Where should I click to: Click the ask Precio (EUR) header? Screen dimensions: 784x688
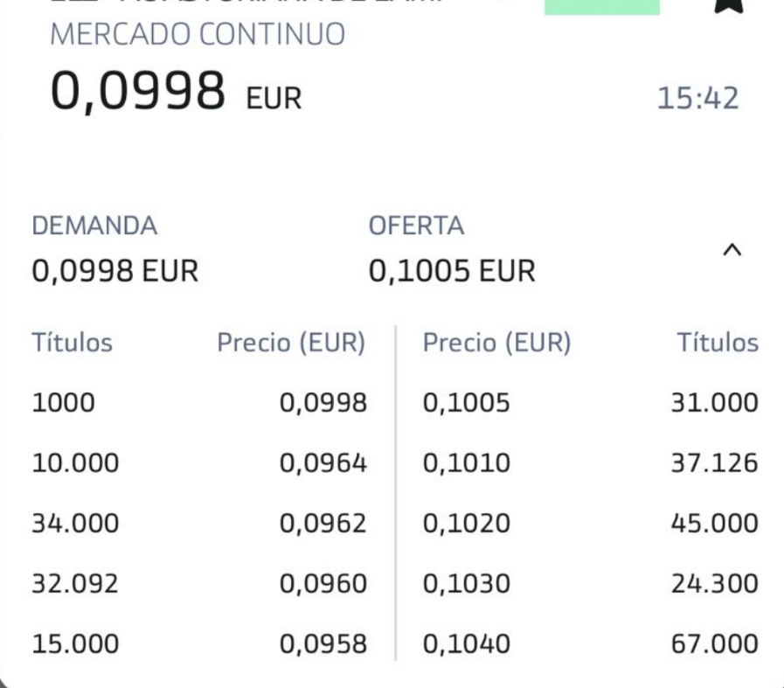[497, 343]
